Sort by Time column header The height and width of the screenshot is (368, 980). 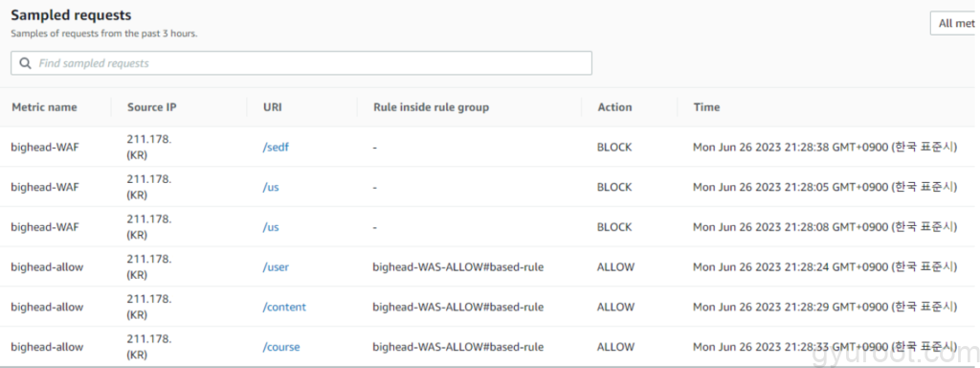[x=706, y=107]
